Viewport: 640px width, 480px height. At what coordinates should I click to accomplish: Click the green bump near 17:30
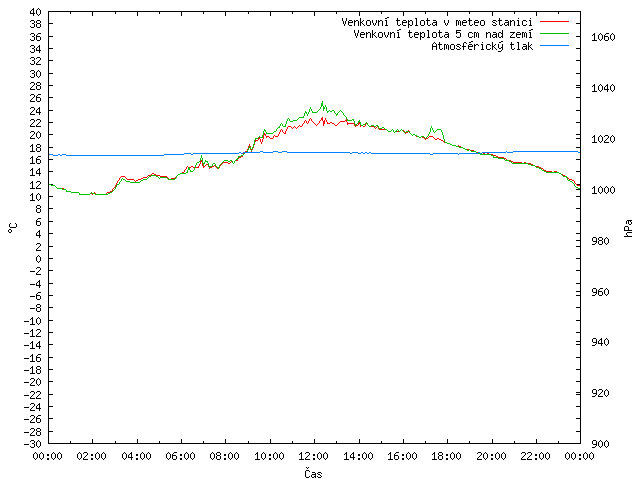[436, 131]
